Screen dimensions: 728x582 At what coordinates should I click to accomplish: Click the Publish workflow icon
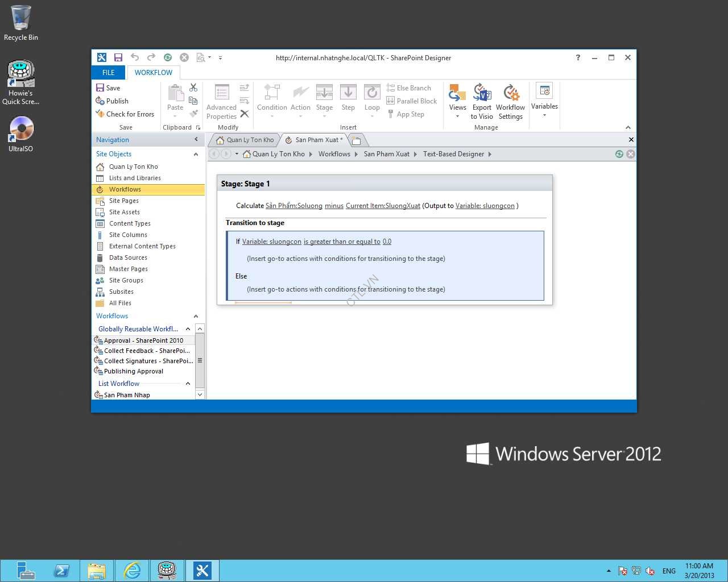(100, 101)
